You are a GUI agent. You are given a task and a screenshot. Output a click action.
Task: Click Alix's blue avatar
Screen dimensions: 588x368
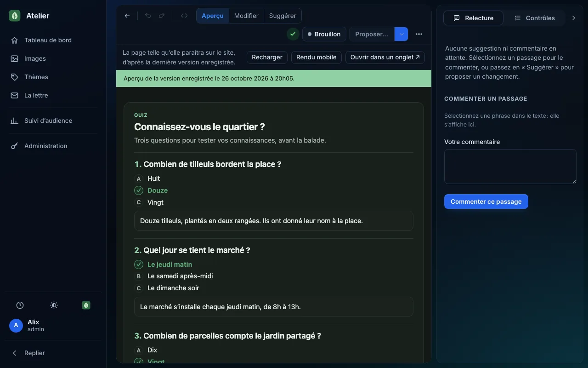pos(16,326)
